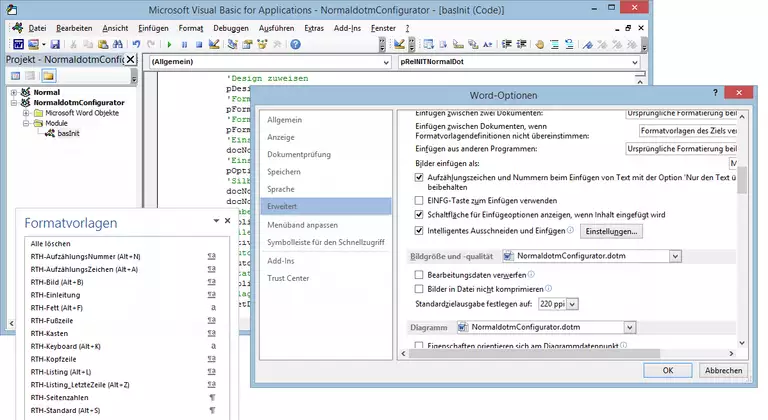Check Bearbeitungsdaten verwerfen option
This screenshot has width=768, height=420.
[419, 274]
